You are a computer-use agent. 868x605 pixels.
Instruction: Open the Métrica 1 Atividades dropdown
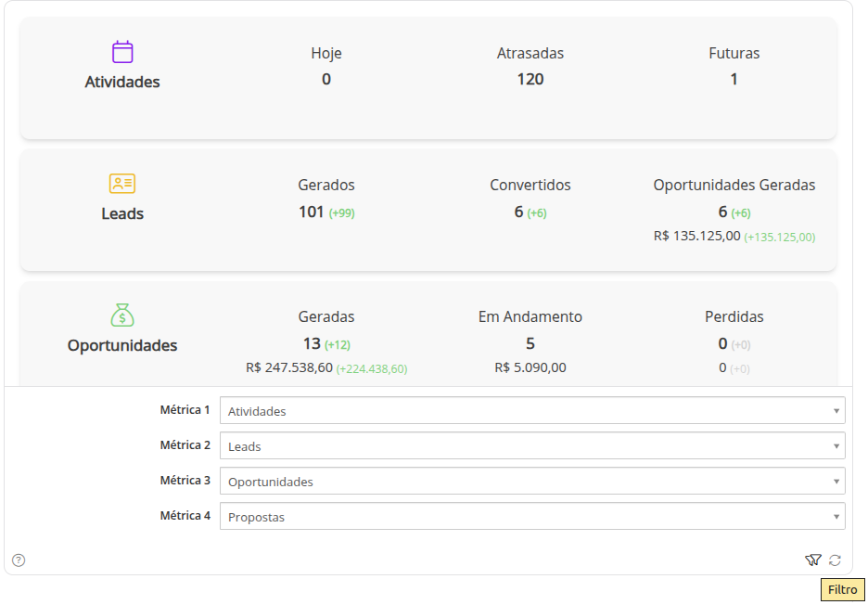click(x=531, y=411)
